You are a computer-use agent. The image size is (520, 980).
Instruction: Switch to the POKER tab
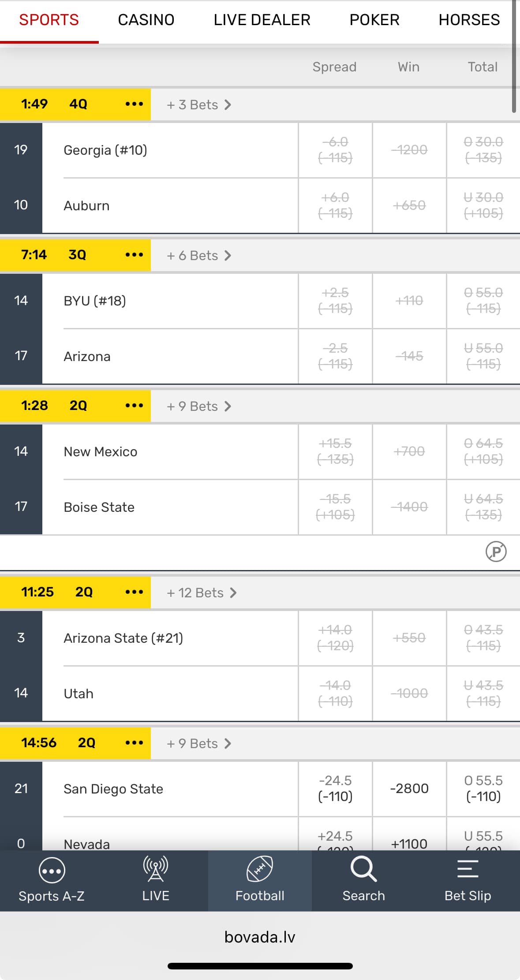[x=374, y=20]
